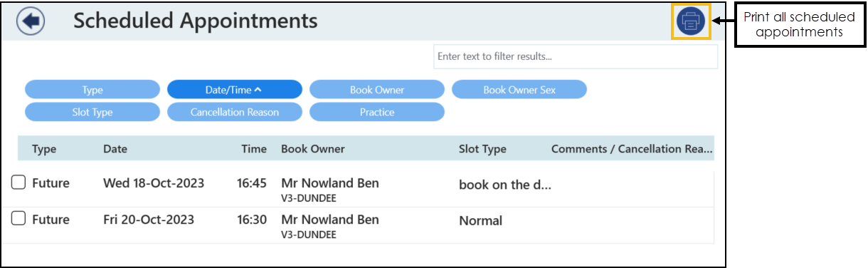Sort by the Book Owner pill
The width and height of the screenshot is (868, 268).
pos(377,90)
